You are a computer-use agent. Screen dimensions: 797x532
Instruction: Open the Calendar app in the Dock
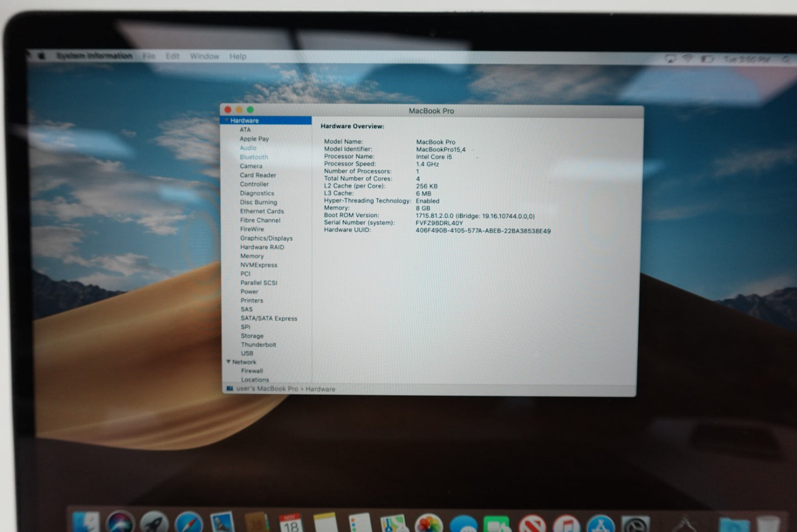291,523
